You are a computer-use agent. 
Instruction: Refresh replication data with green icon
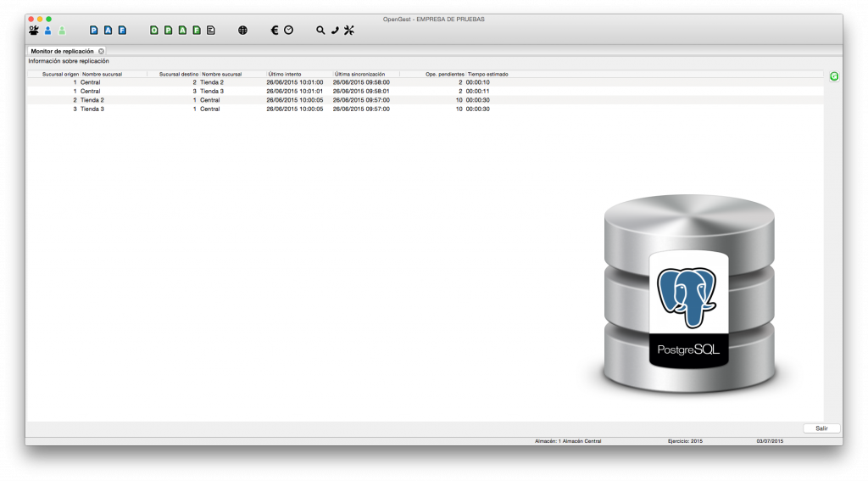834,76
